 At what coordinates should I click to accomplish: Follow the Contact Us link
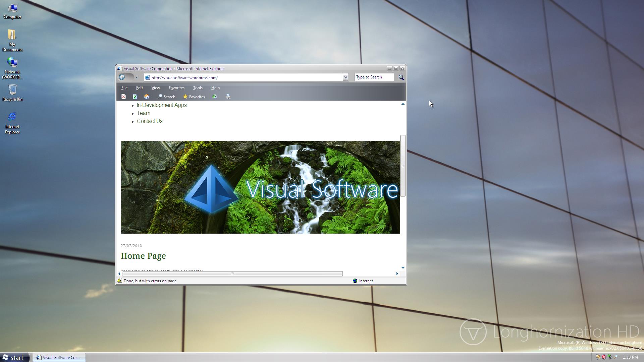point(150,121)
